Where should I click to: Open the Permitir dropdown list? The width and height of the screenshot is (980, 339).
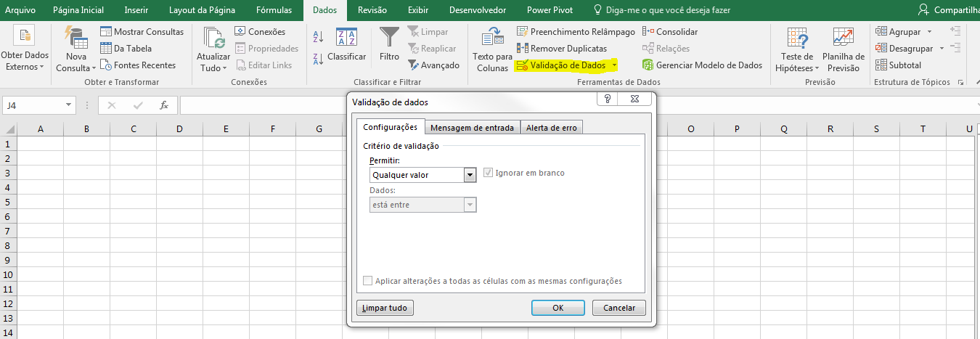click(470, 175)
